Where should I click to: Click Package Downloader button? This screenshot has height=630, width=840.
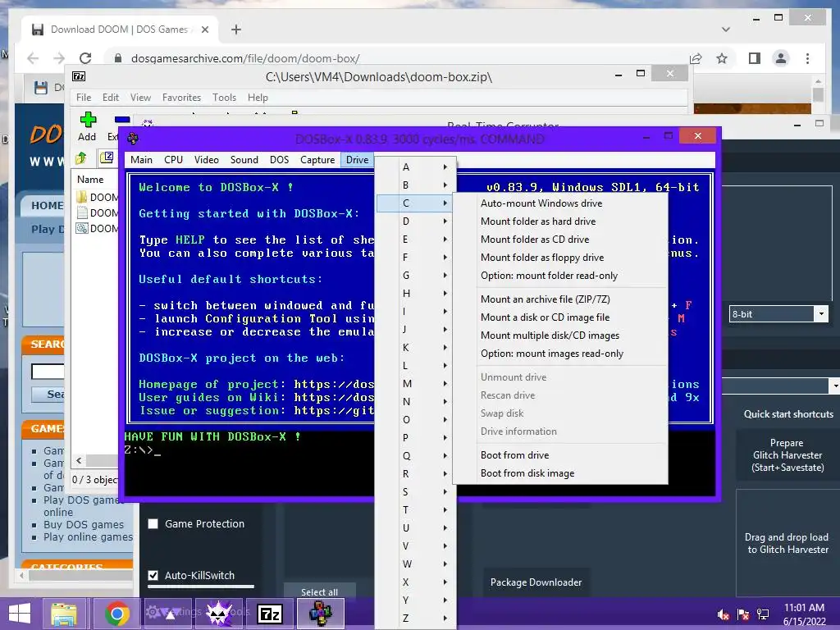536,582
